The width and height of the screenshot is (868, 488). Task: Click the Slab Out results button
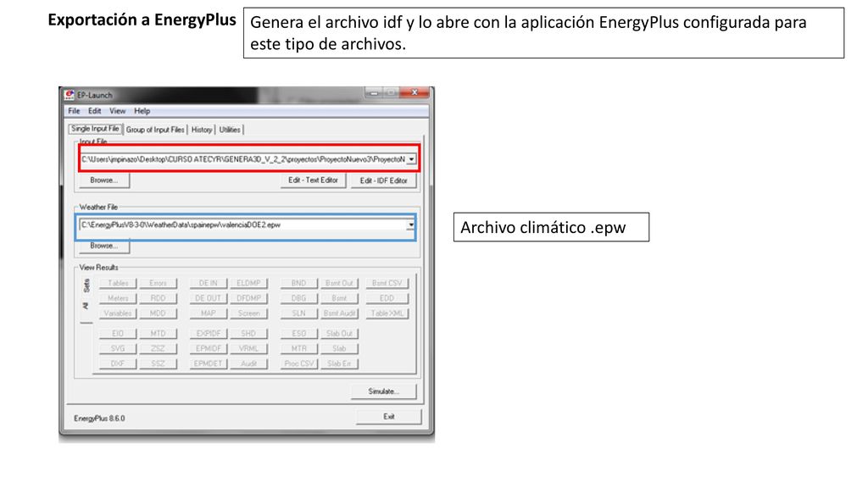pos(339,334)
